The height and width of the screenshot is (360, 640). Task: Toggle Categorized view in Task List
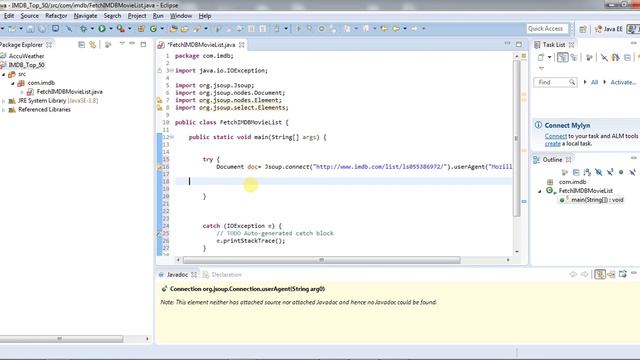(x=562, y=58)
